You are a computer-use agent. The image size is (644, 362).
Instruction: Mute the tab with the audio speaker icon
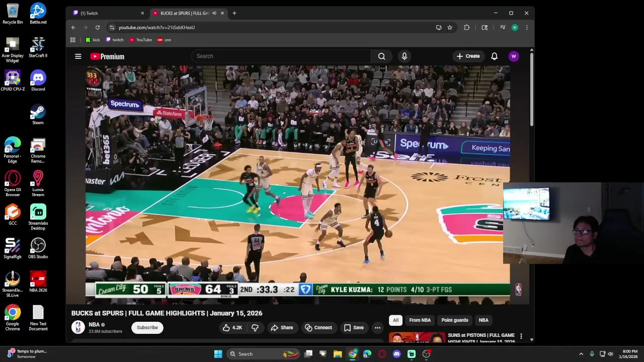point(214,13)
